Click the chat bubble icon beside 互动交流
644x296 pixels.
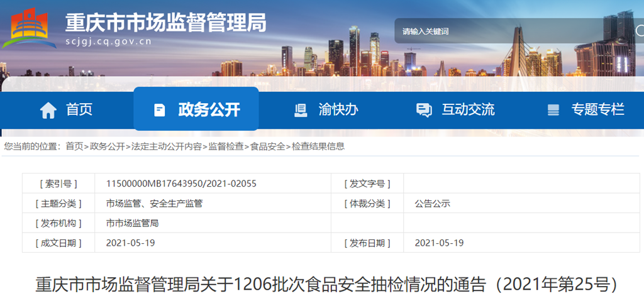[x=424, y=111]
